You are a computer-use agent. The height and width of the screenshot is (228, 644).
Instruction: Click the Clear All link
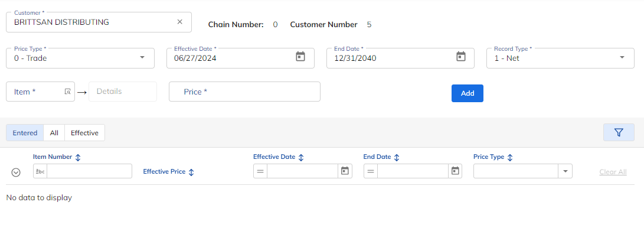pos(613,172)
